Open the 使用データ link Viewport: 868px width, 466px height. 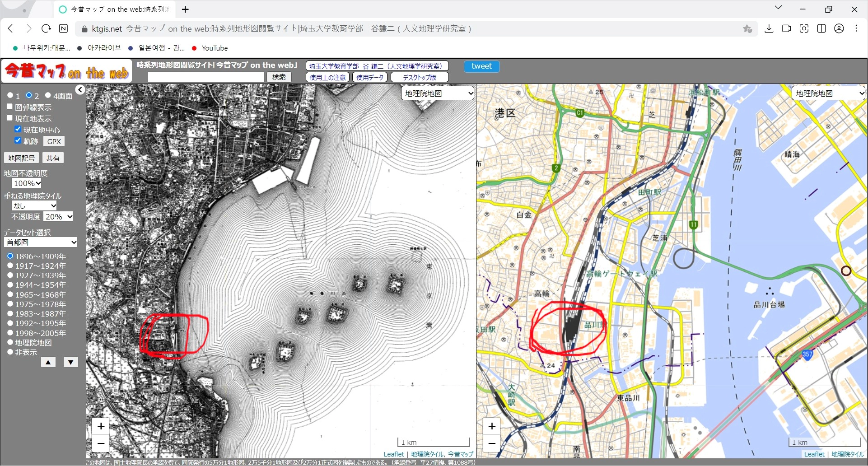coord(370,77)
